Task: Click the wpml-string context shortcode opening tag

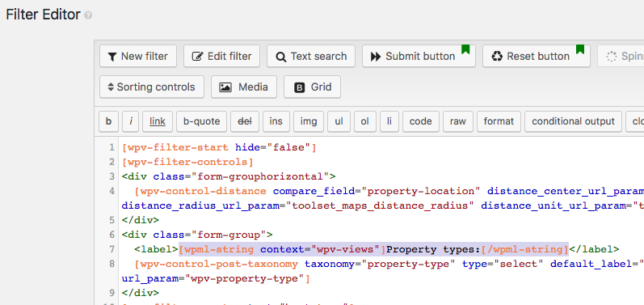Action: pyautogui.click(x=283, y=249)
